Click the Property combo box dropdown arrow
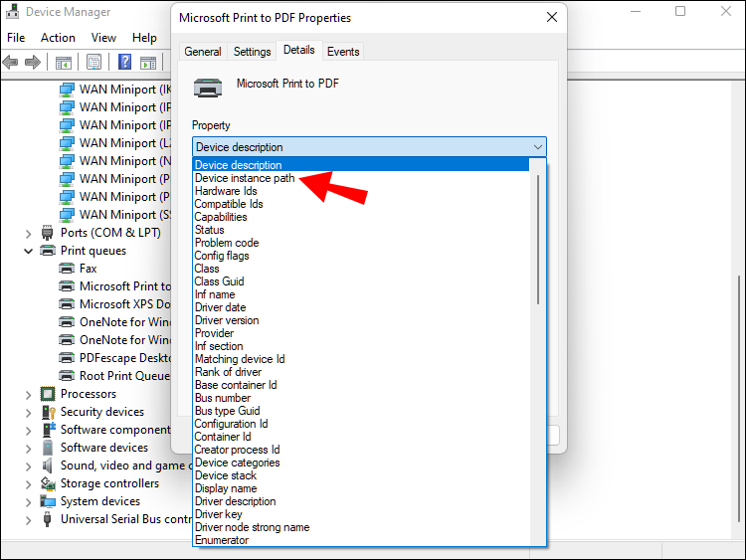 537,147
